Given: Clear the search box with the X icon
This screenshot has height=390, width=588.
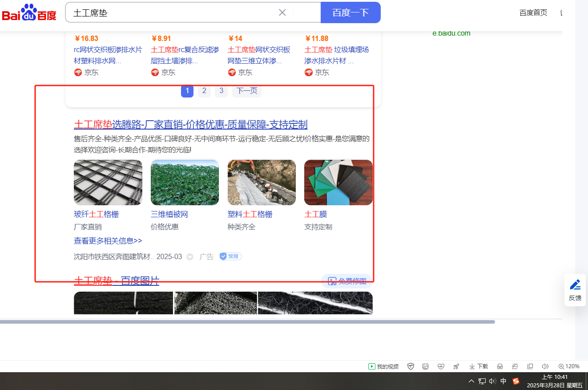Looking at the screenshot, I should 282,12.
